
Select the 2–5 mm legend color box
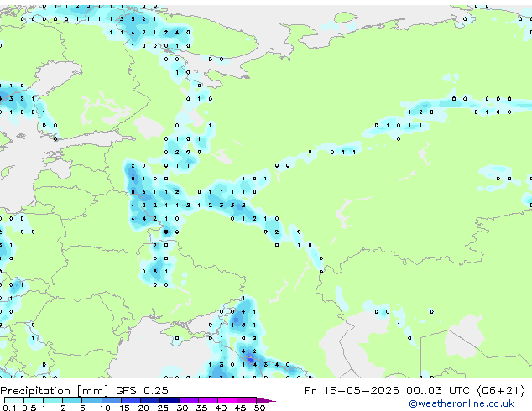(72, 400)
